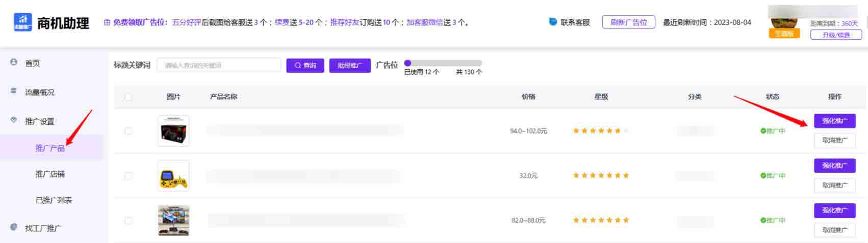Check the box for the 32.0元 product
868x243 pixels.
[128, 176]
